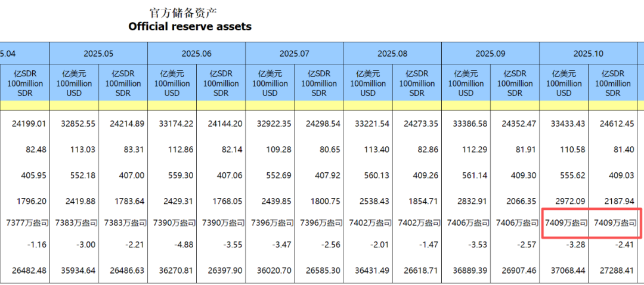Click the Official reserve assets title
The height and width of the screenshot is (285, 644).
tap(190, 27)
